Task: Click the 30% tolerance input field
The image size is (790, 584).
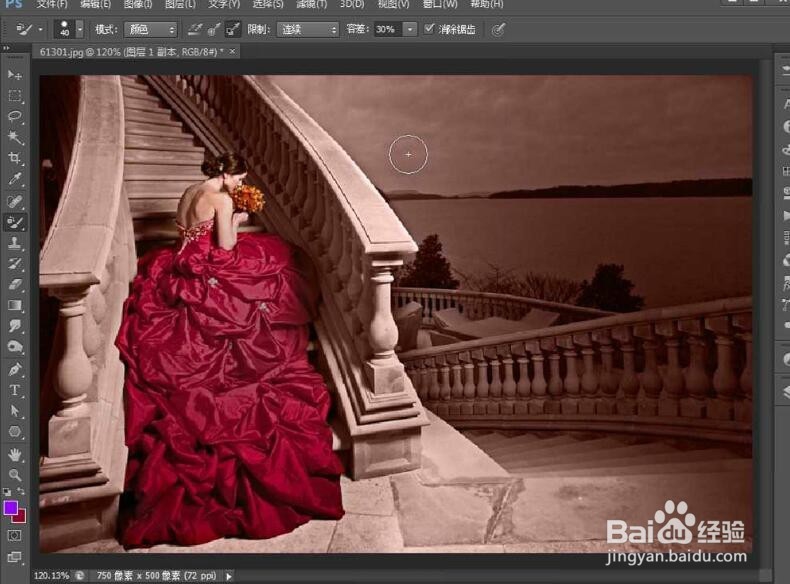Action: click(388, 30)
